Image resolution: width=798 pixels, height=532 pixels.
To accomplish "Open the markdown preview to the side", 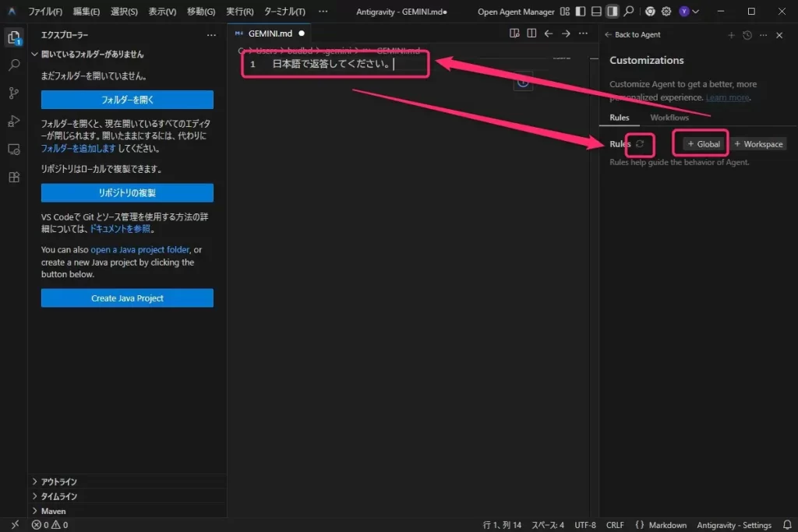I will click(x=514, y=33).
